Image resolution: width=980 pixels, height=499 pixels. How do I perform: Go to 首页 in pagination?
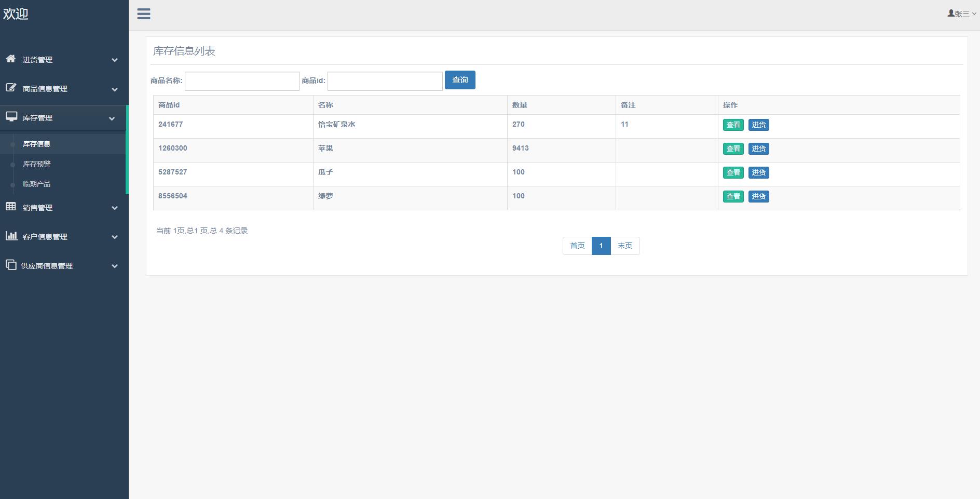coord(577,246)
